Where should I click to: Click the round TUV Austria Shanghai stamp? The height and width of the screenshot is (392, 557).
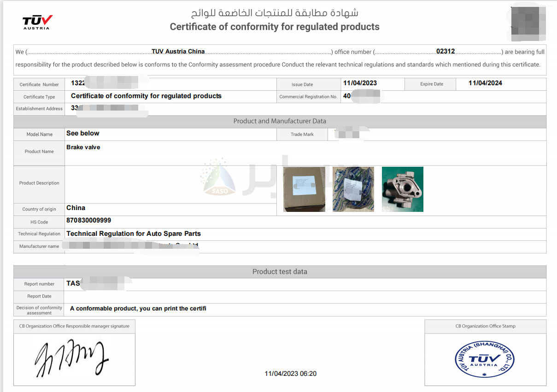coord(484,359)
